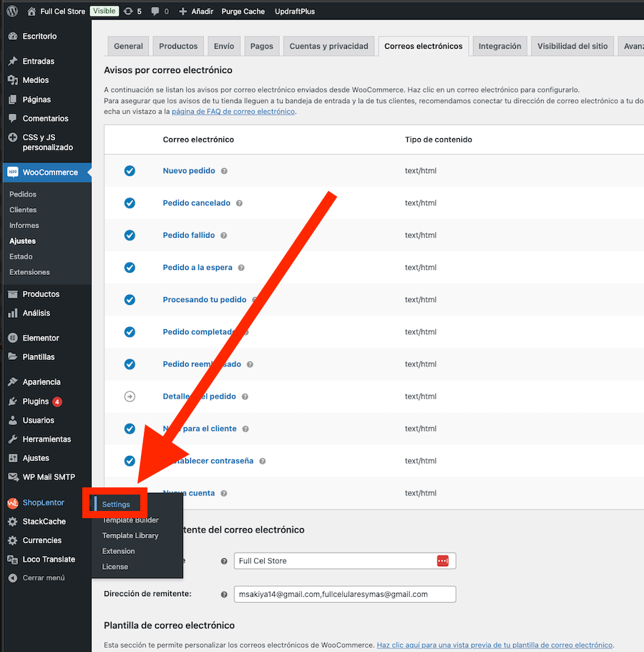Toggle the manual-send arrow for Detalles del pedido
Screen dimensions: 644x652
tap(130, 396)
